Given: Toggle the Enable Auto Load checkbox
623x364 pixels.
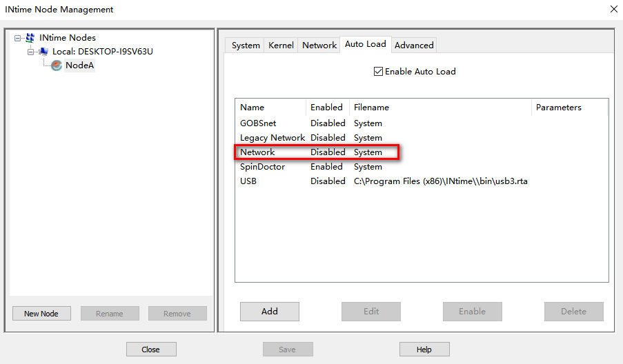Looking at the screenshot, I should 378,72.
